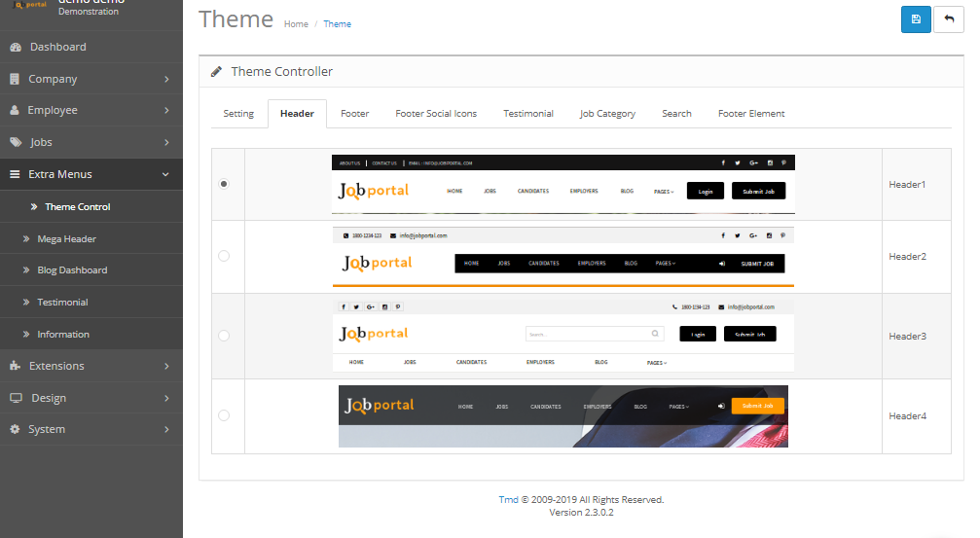The height and width of the screenshot is (538, 980).
Task: Collapse the Extra Menus chevron
Action: pos(165,174)
